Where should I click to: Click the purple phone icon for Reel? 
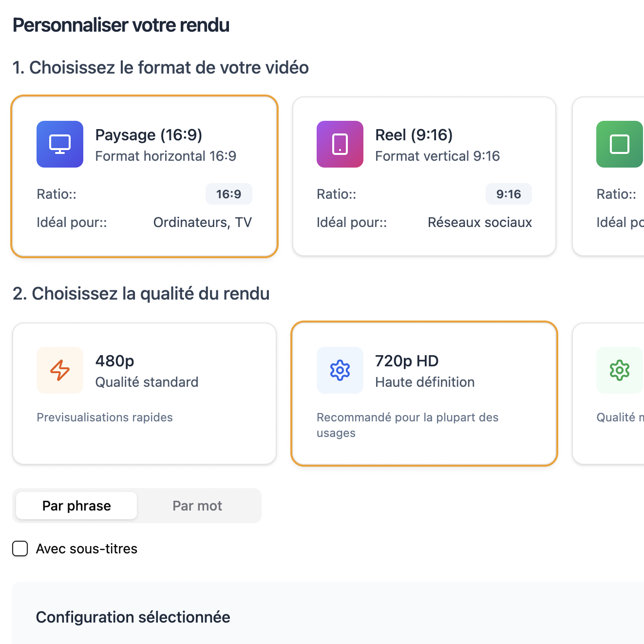pyautogui.click(x=340, y=144)
